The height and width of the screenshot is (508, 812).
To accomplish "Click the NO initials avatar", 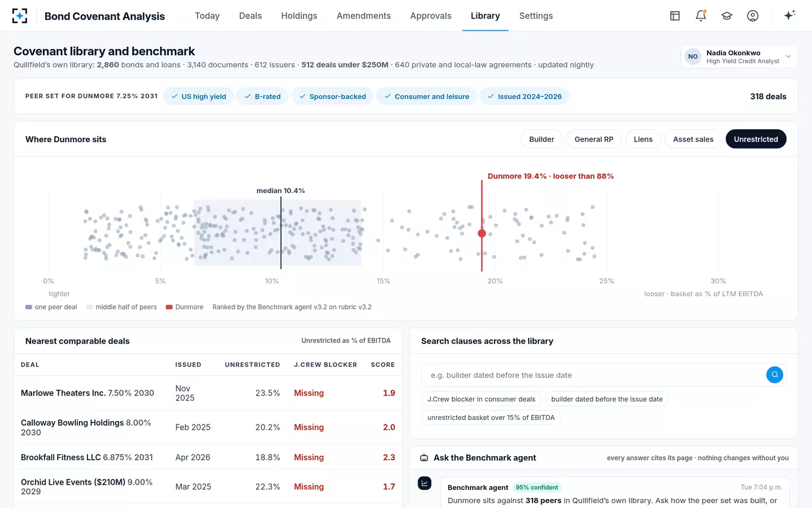I will click(x=693, y=56).
